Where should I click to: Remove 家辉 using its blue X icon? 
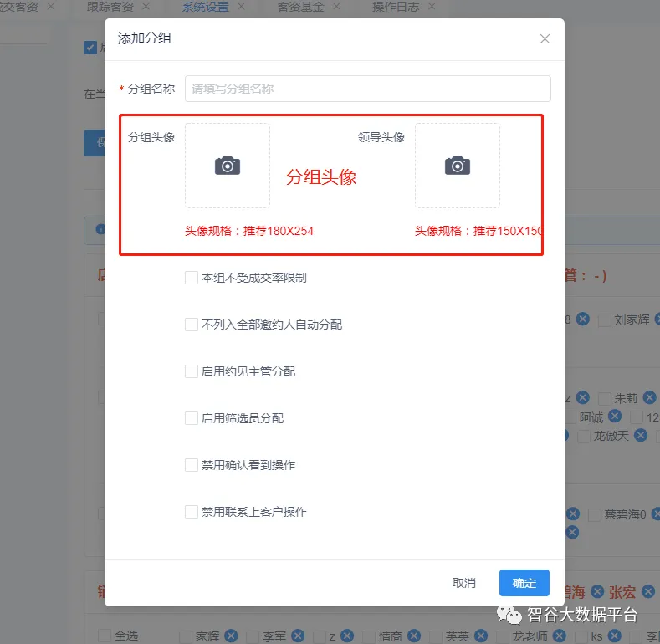[231, 636]
